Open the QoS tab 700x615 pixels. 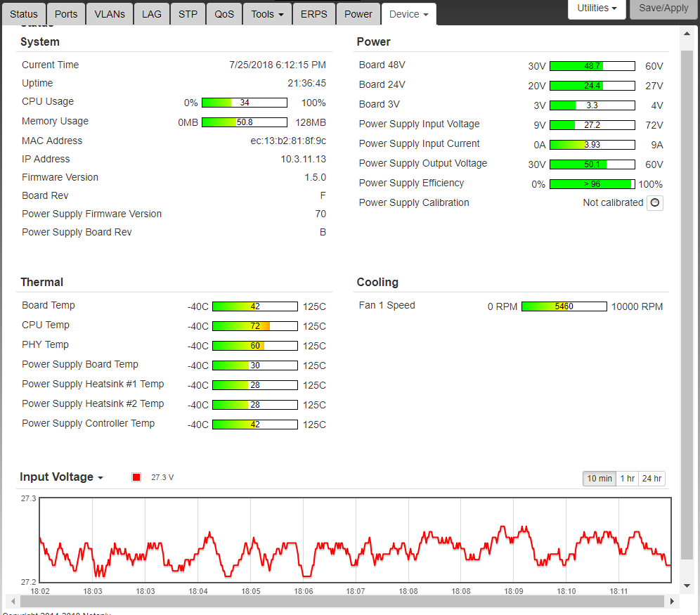coord(224,14)
